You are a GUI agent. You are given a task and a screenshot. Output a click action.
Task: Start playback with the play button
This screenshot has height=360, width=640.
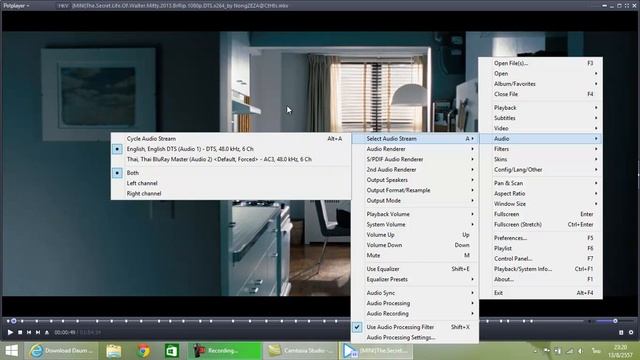[x=10, y=332]
